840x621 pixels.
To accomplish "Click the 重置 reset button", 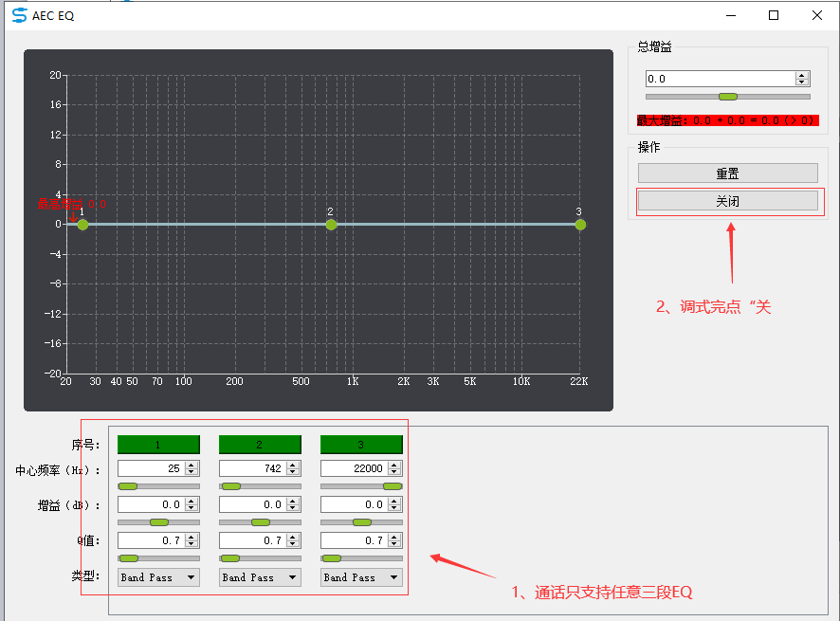I will point(728,174).
